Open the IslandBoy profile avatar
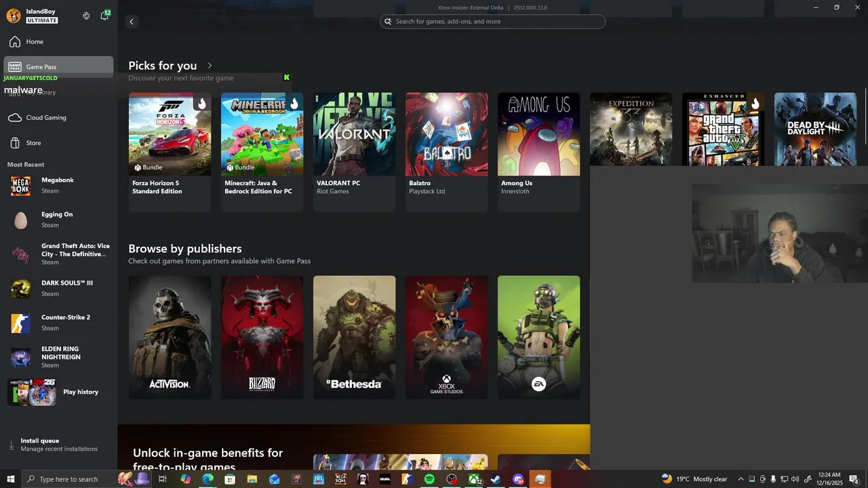This screenshot has height=488, width=868. pos(14,16)
